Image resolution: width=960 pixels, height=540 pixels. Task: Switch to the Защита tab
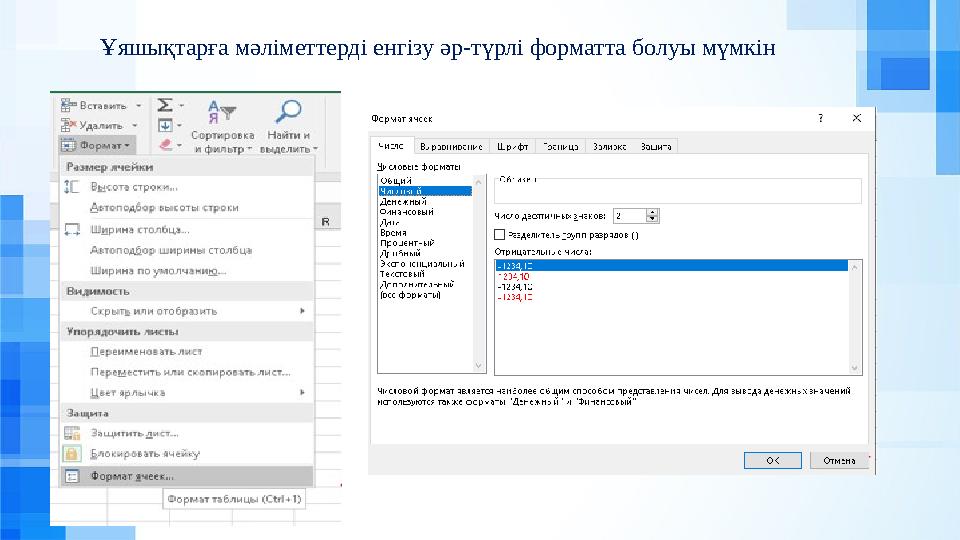(x=656, y=146)
